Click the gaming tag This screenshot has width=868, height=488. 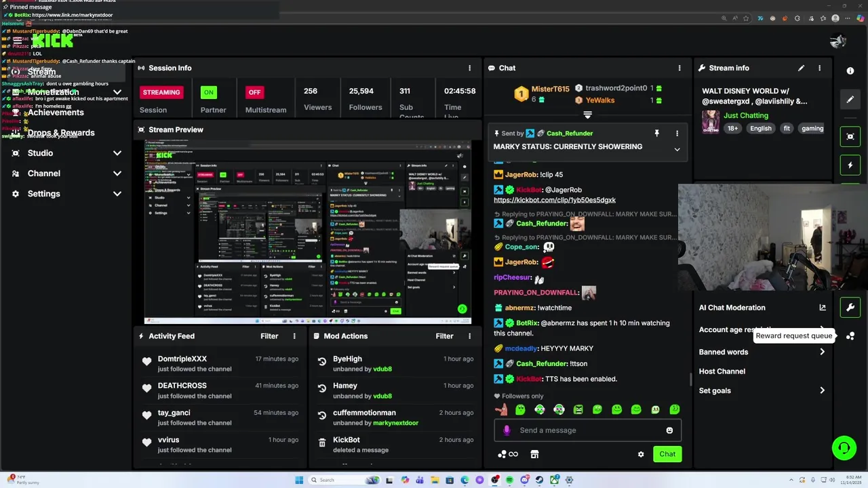point(812,128)
